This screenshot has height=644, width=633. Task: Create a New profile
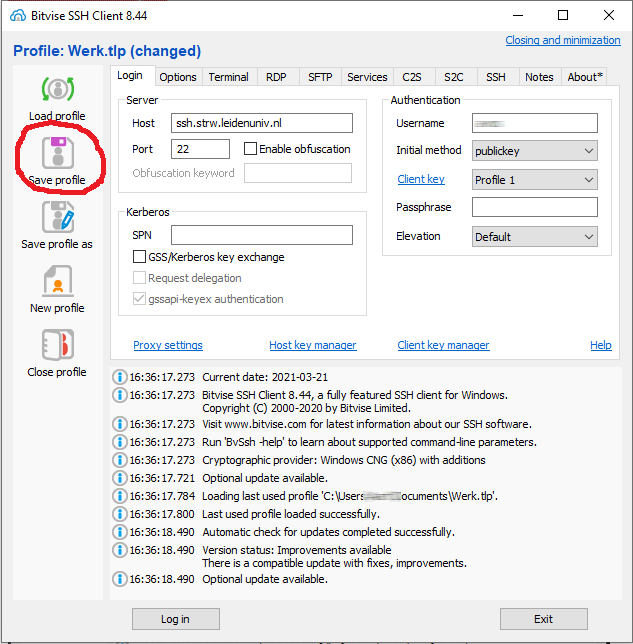coord(57,282)
